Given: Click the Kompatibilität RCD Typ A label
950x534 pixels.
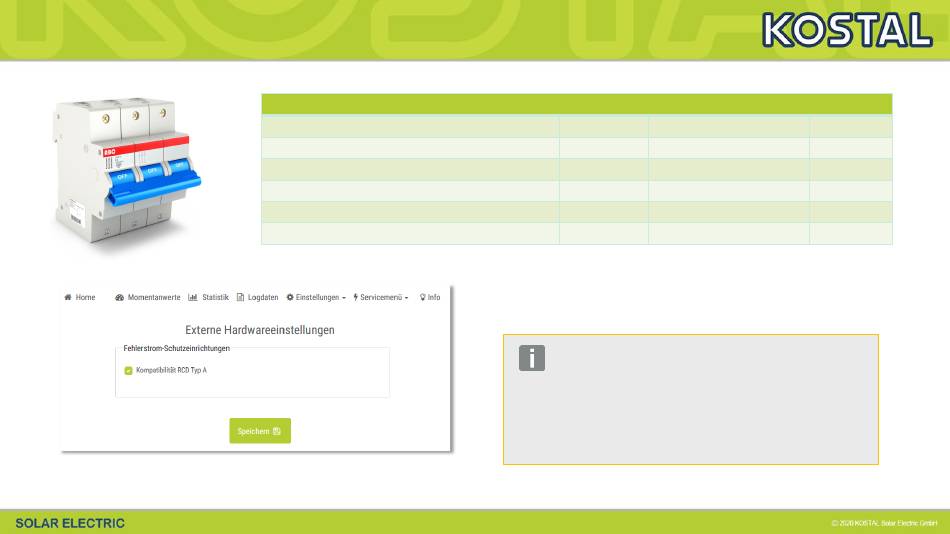Looking at the screenshot, I should coord(171,370).
